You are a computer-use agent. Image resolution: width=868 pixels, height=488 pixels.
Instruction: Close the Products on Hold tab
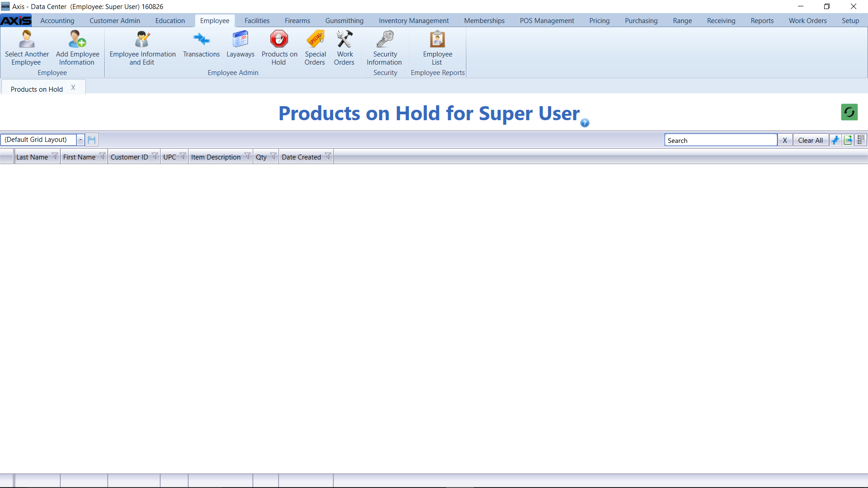click(x=73, y=88)
